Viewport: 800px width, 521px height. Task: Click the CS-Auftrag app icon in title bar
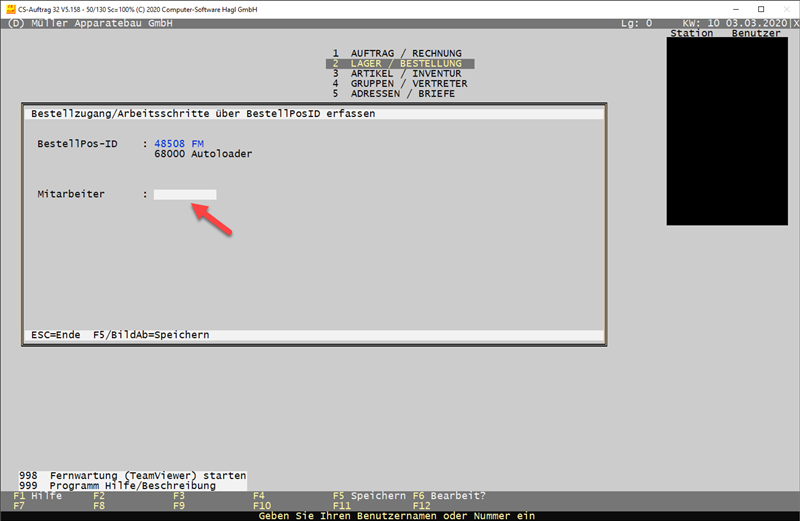point(10,8)
